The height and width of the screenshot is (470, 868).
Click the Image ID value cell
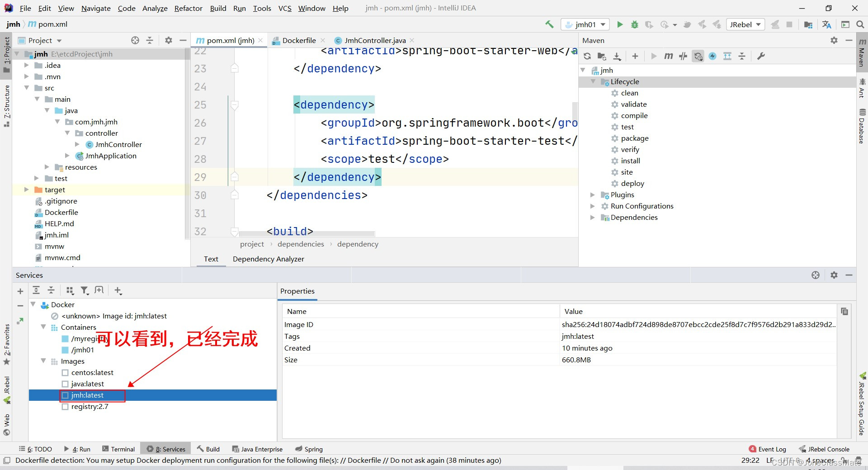[698, 324]
